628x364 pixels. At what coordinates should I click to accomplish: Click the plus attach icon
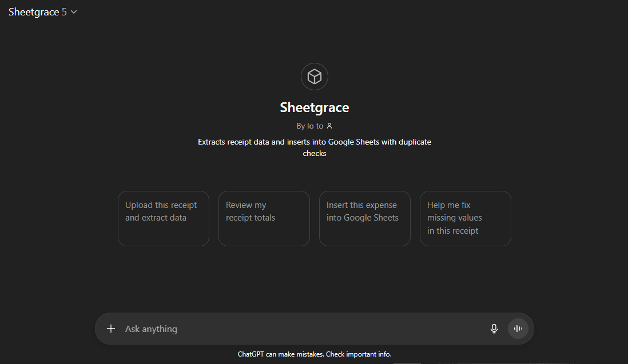point(111,329)
